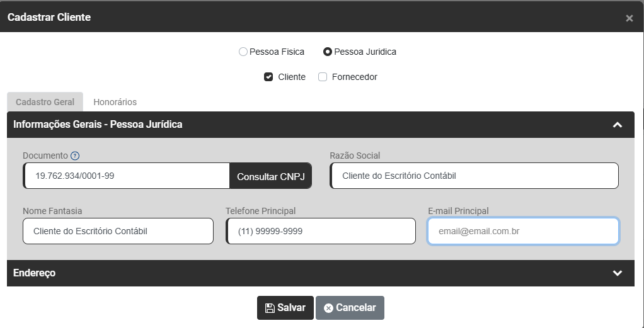Select the Pessoa Juridica radio option
Image resolution: width=644 pixels, height=328 pixels.
[328, 52]
